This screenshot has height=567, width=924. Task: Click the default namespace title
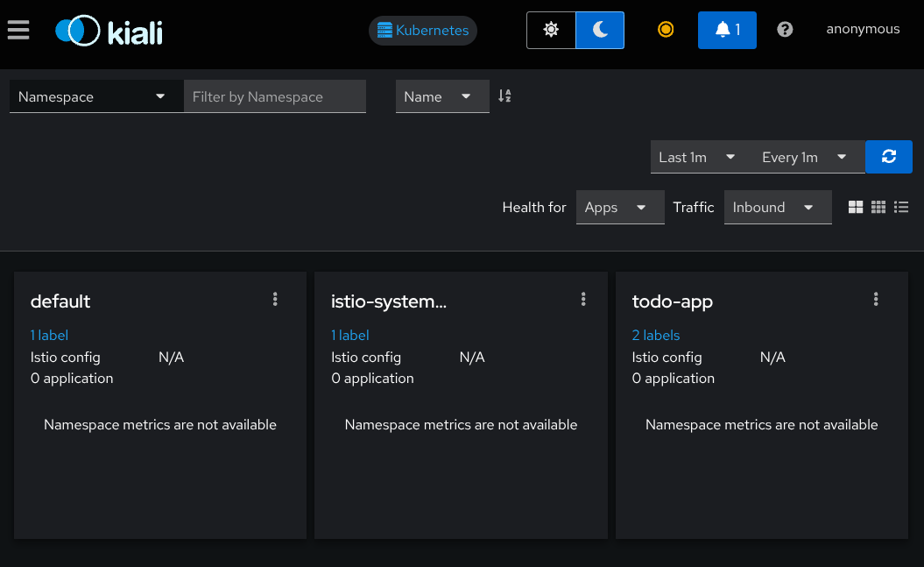(x=60, y=301)
